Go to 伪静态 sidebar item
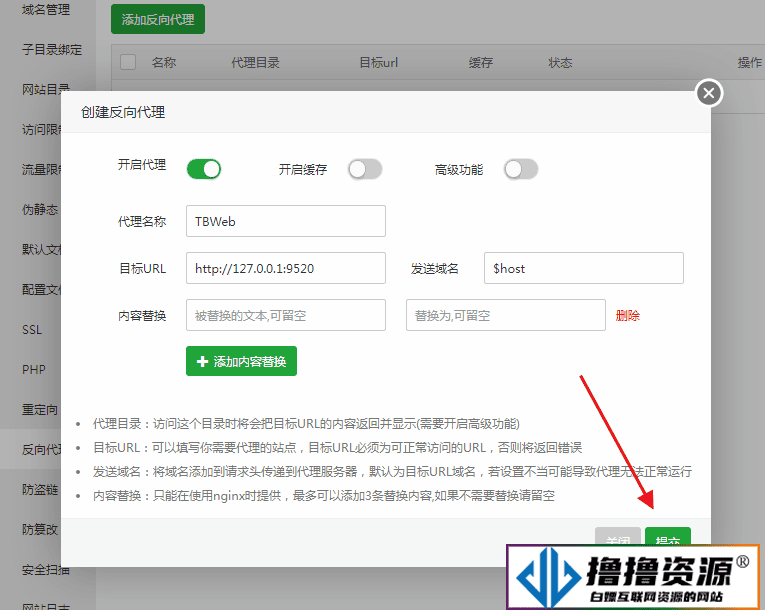The image size is (765, 610). tap(40, 209)
